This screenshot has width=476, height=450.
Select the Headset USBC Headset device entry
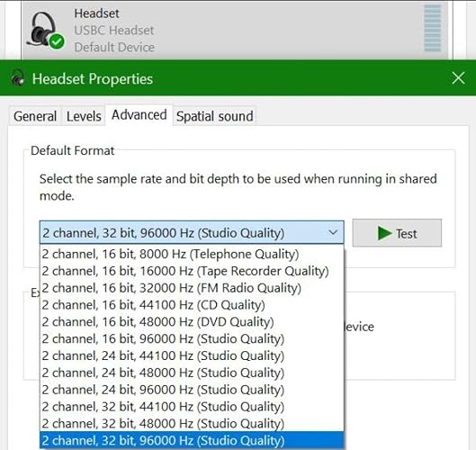(x=235, y=30)
